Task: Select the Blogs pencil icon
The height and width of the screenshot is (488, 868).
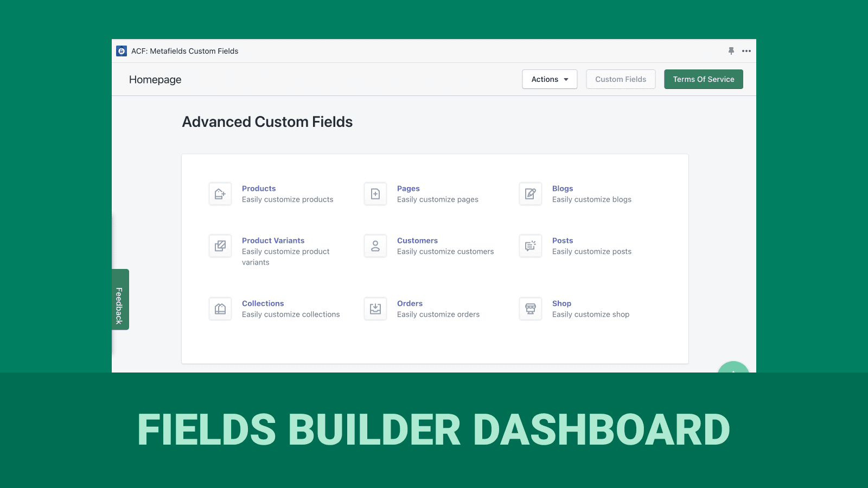Action: [x=530, y=194]
